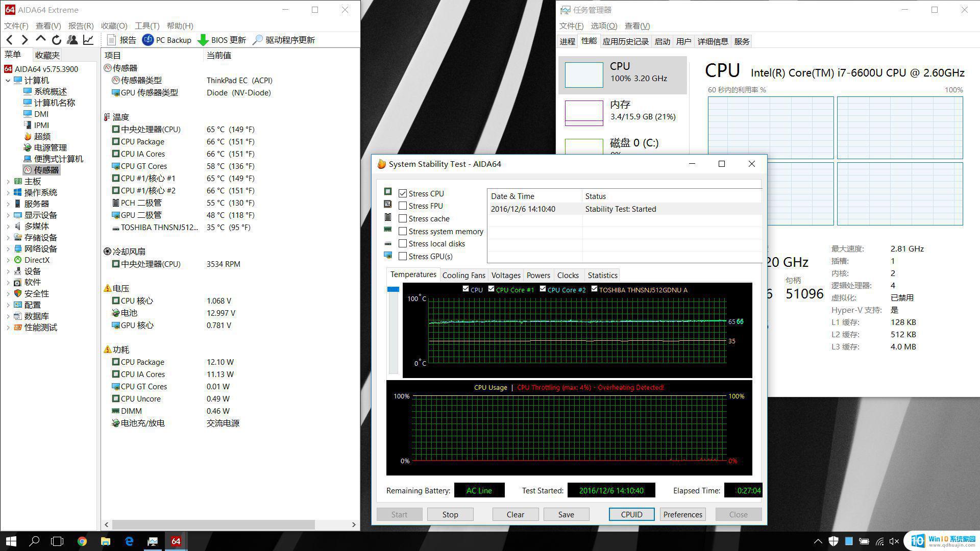Image resolution: width=980 pixels, height=551 pixels.
Task: Expand the 服务器 tree node
Action: [x=8, y=204]
